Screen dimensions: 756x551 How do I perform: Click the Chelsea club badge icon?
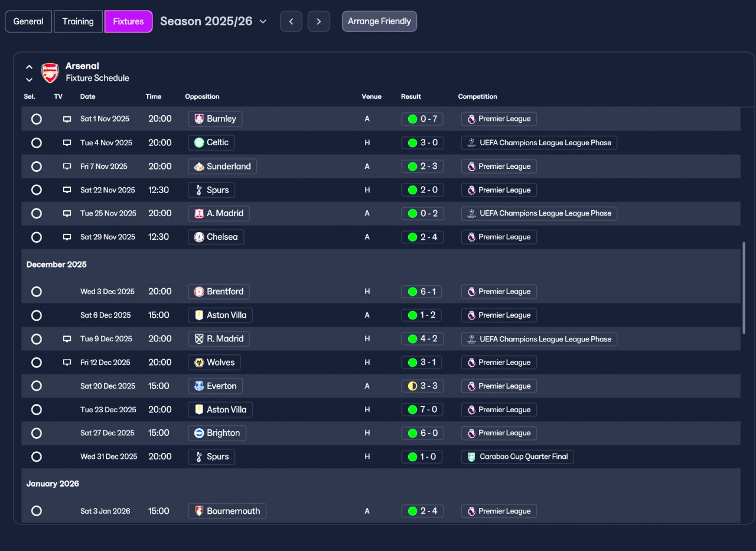(199, 237)
